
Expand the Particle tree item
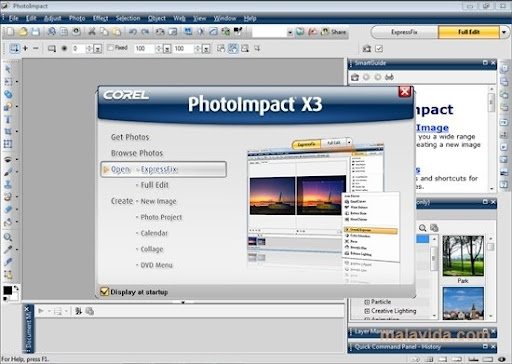pyautogui.click(x=367, y=302)
